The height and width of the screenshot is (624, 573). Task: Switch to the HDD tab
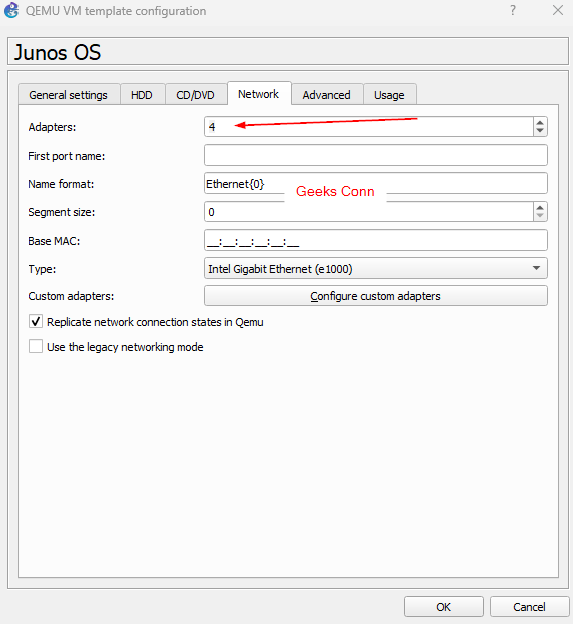pos(142,95)
